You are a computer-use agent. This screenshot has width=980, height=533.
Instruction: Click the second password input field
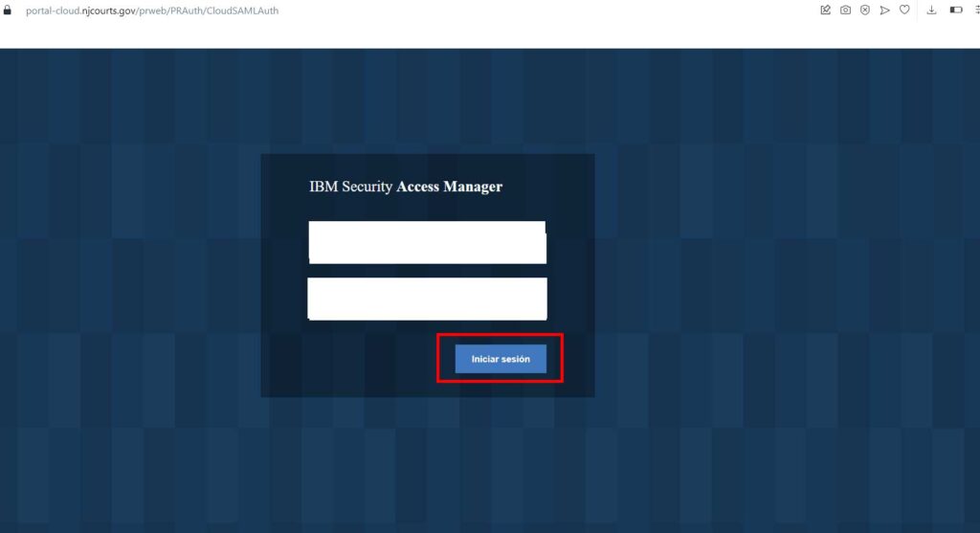pyautogui.click(x=427, y=299)
